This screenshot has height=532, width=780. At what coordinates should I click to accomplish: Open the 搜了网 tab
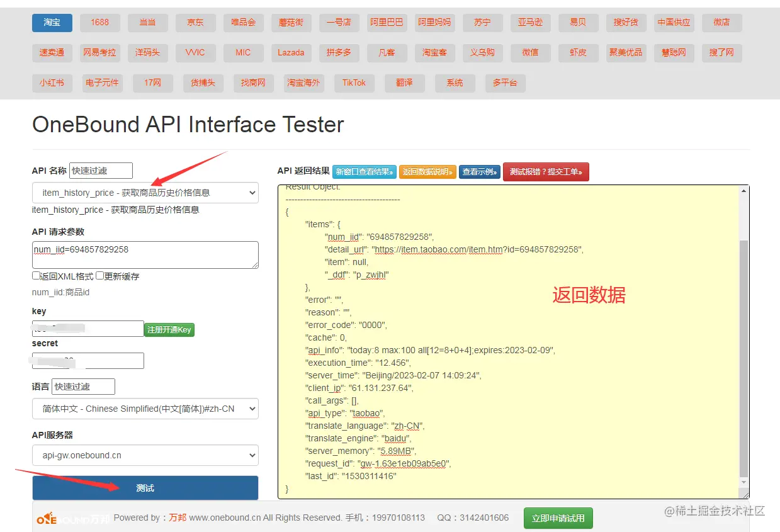[x=721, y=53]
